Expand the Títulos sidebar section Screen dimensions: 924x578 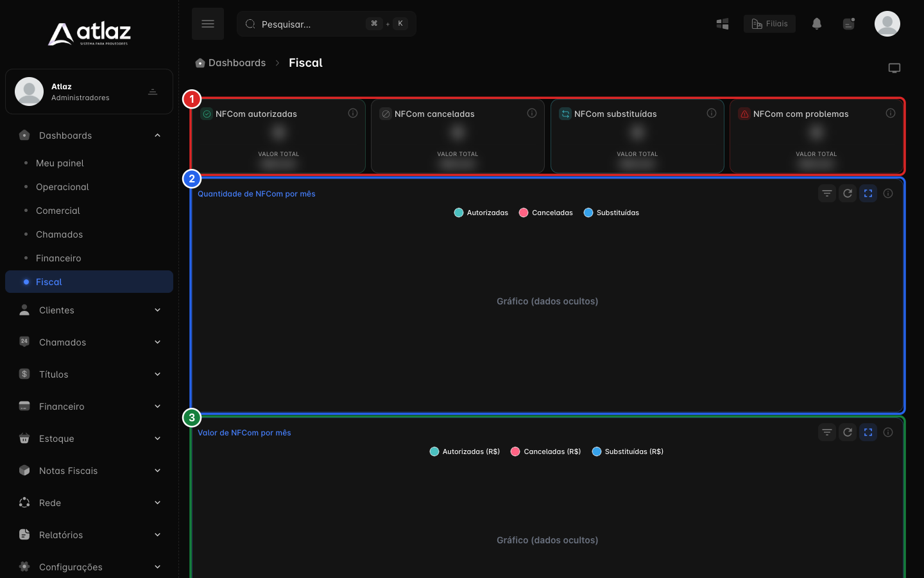pyautogui.click(x=89, y=374)
